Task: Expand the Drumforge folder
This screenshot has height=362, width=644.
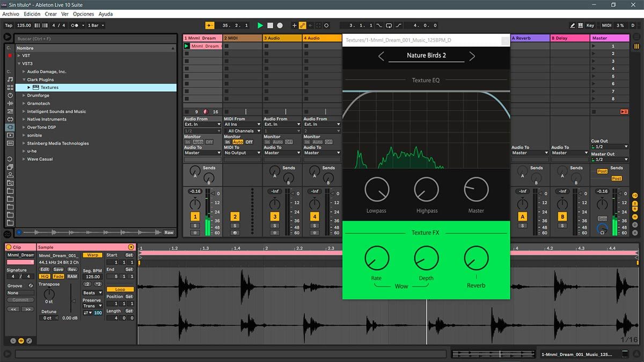Action: pos(24,95)
